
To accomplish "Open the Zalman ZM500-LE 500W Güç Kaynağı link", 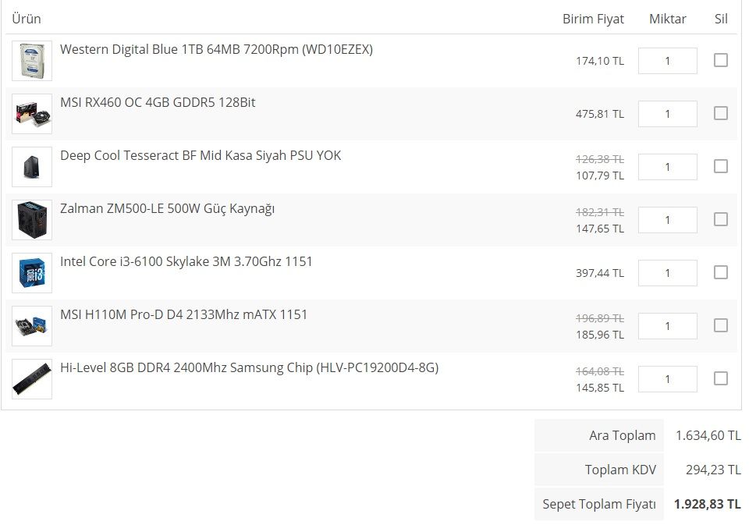I will 167,208.
